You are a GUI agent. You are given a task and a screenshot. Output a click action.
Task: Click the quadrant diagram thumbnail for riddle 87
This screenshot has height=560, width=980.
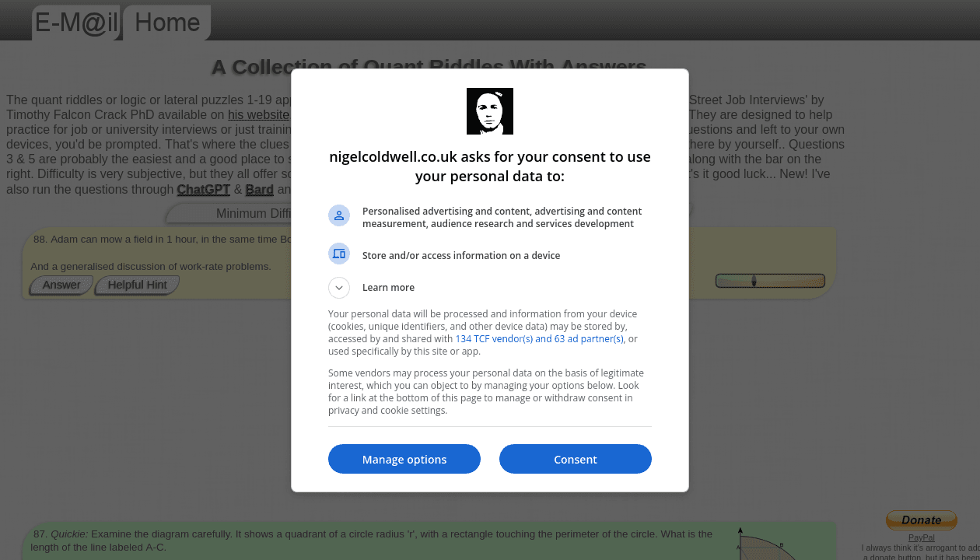click(x=766, y=544)
